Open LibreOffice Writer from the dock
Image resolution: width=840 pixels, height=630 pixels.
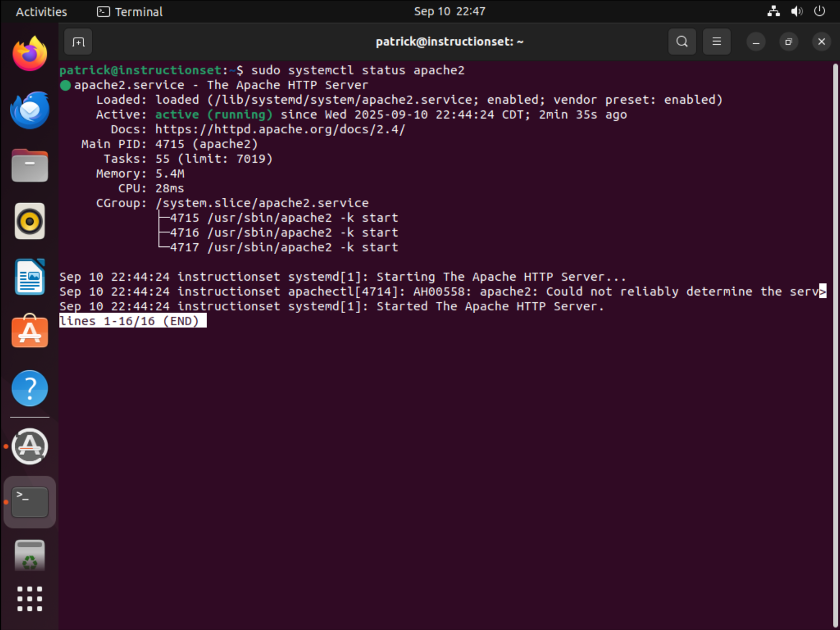[30, 277]
